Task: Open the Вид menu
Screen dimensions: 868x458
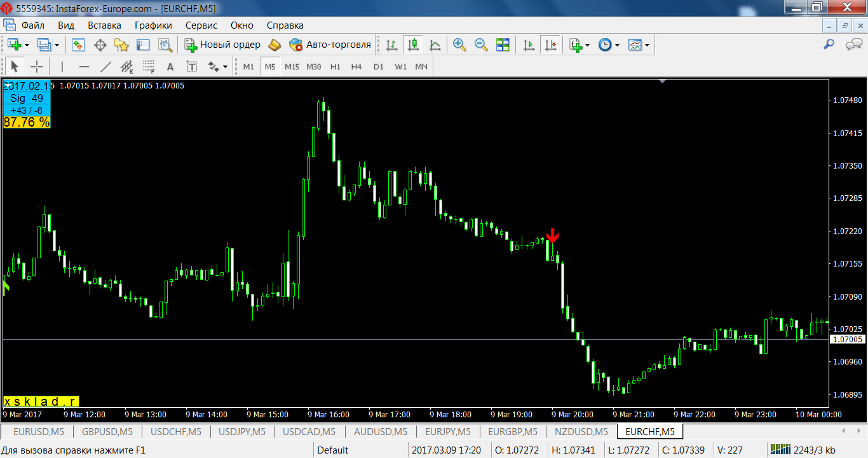Action: [66, 25]
